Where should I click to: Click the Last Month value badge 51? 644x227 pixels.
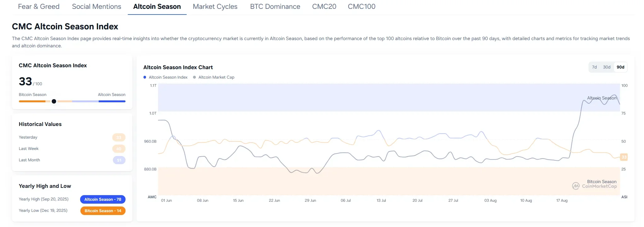(x=119, y=160)
